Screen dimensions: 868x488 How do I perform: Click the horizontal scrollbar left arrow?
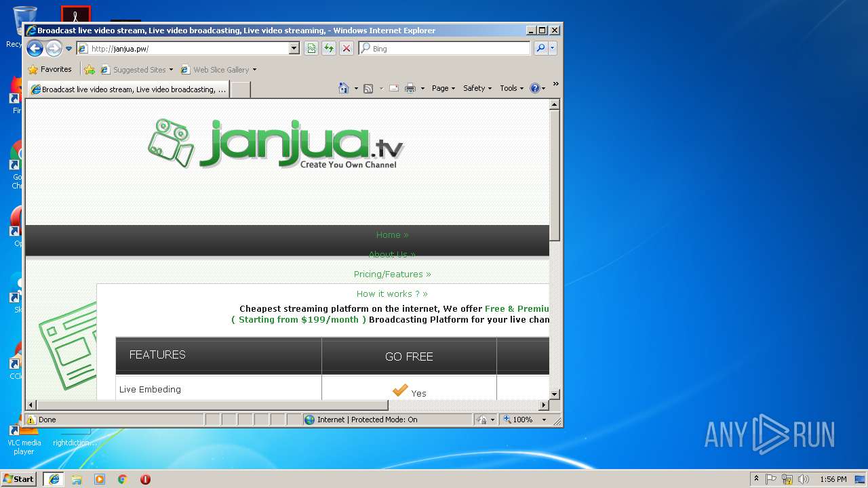(31, 405)
